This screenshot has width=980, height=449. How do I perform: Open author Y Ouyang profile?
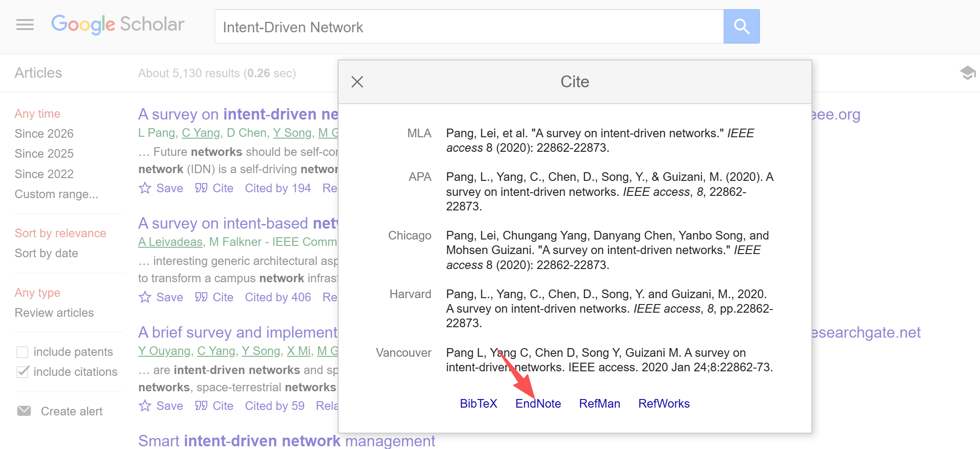(x=165, y=351)
